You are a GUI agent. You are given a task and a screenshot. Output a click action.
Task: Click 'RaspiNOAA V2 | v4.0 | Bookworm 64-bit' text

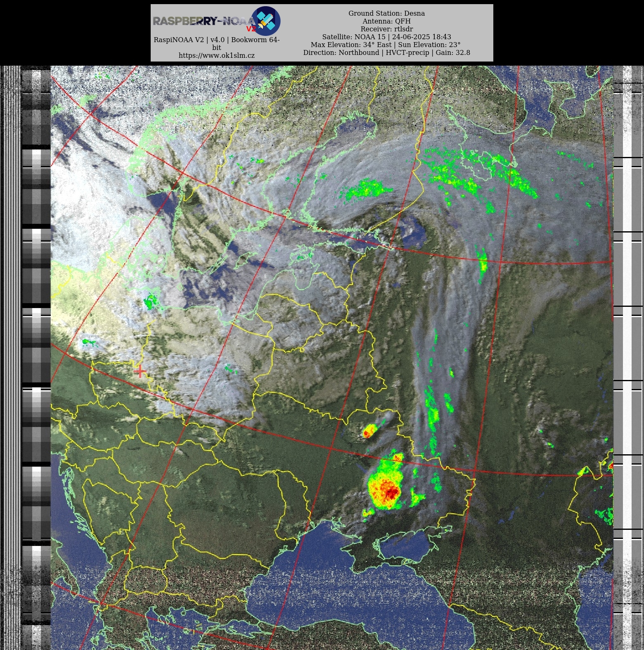coord(217,43)
